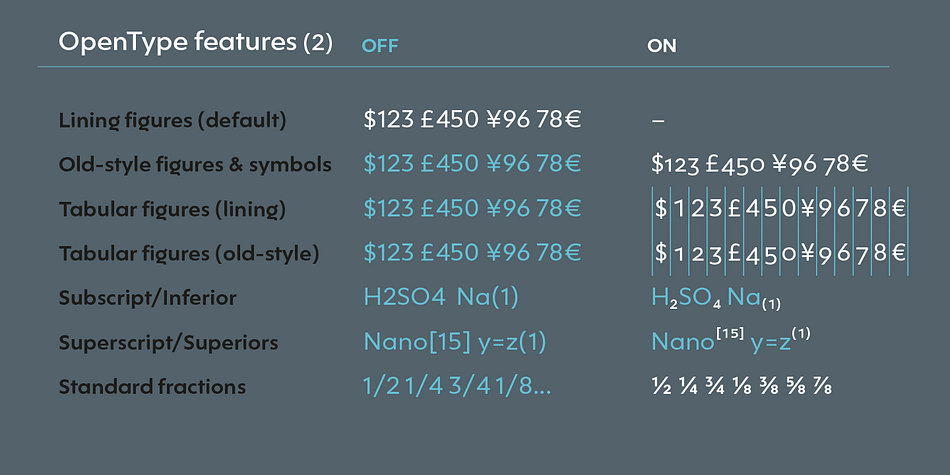The height and width of the screenshot is (475, 950).
Task: Click the Lining figures (default) label
Action: tap(172, 121)
